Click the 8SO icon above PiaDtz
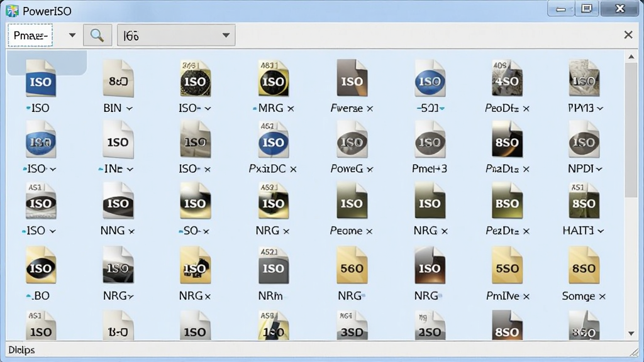This screenshot has width=644, height=362. 508,140
